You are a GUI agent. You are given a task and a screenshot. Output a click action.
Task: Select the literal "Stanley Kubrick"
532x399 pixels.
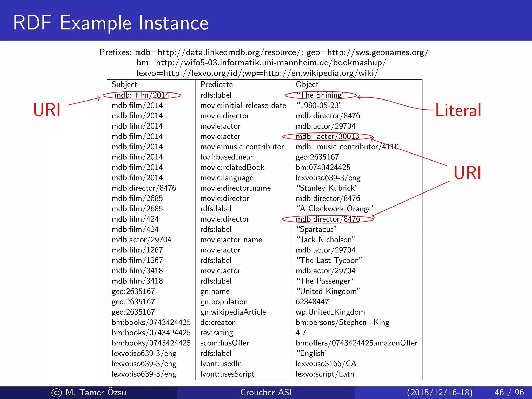[327, 188]
